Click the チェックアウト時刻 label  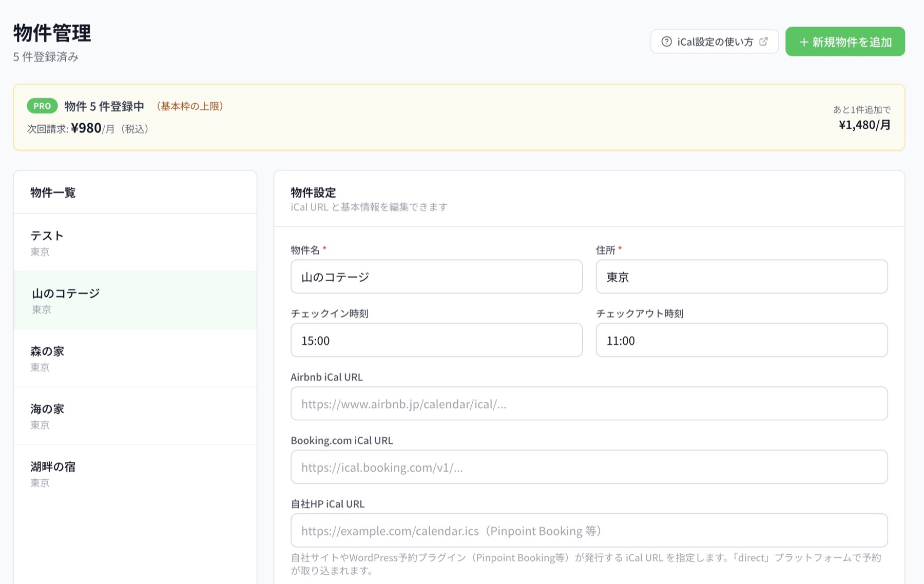pyautogui.click(x=640, y=314)
